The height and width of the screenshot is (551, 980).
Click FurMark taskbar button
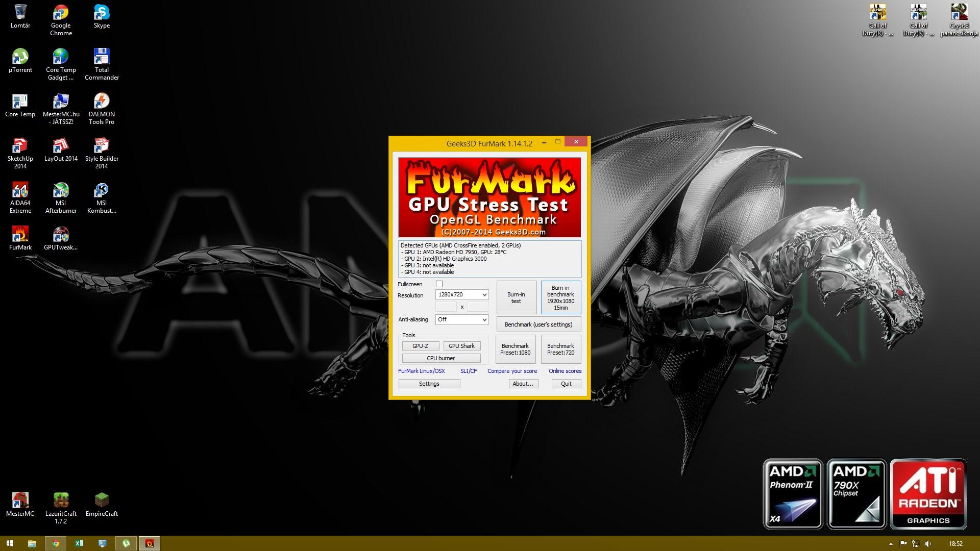point(150,543)
